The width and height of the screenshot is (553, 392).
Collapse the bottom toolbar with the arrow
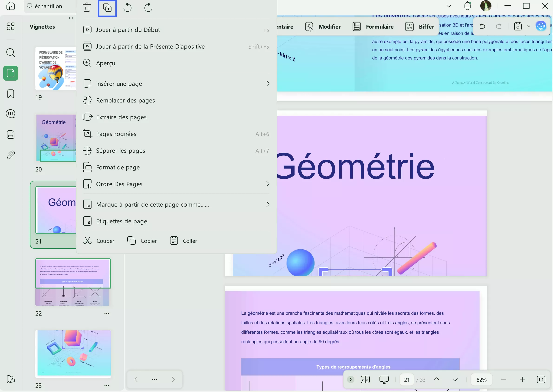tap(350, 379)
